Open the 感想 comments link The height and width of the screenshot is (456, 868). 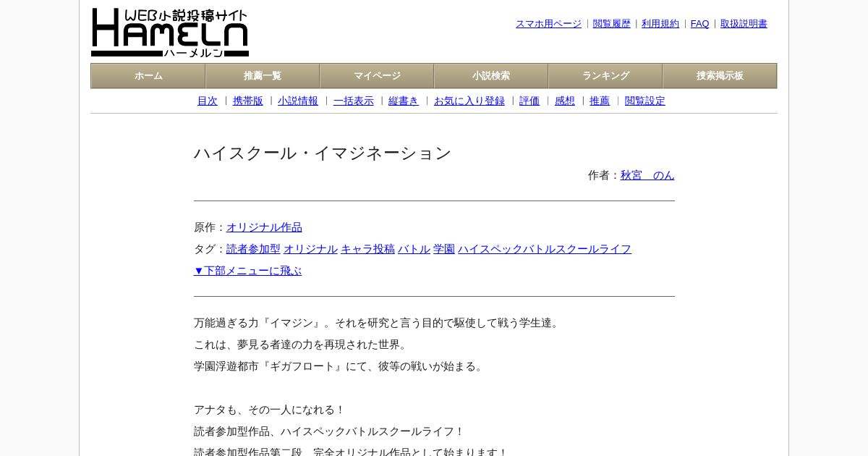[565, 101]
